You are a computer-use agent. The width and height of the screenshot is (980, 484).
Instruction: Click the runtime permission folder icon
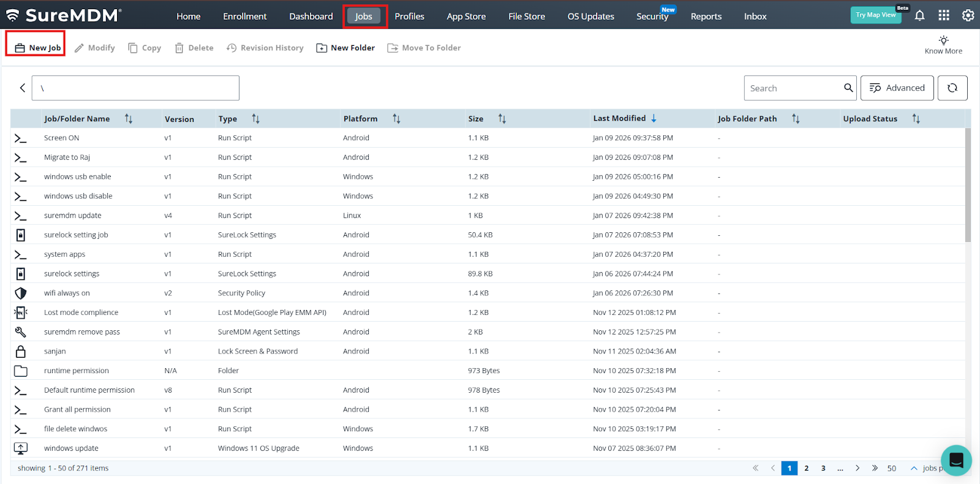pos(21,371)
